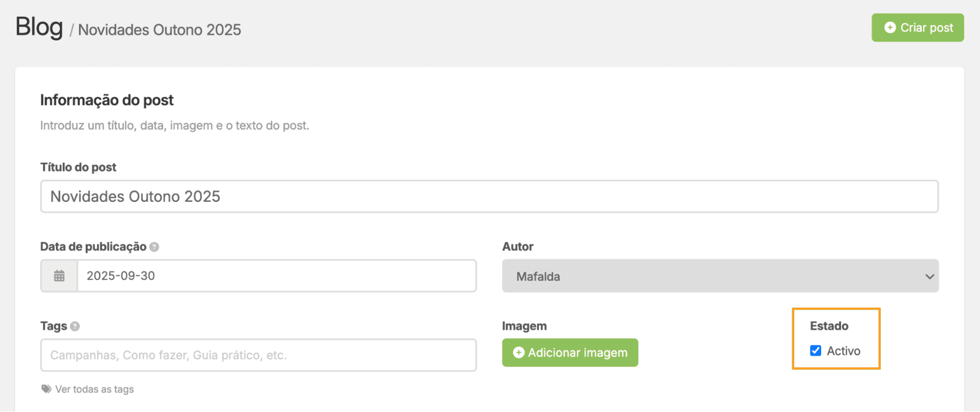Click the tag icon before Ver todas as tags

46,389
